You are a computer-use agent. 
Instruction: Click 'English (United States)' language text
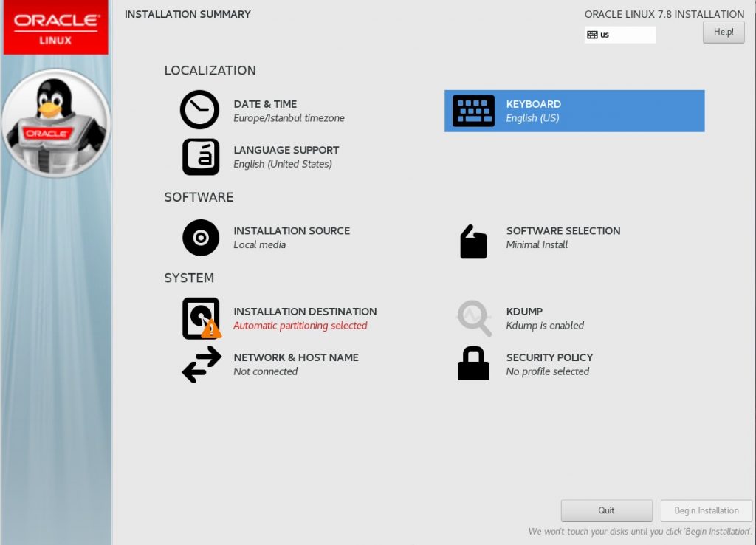(x=283, y=164)
